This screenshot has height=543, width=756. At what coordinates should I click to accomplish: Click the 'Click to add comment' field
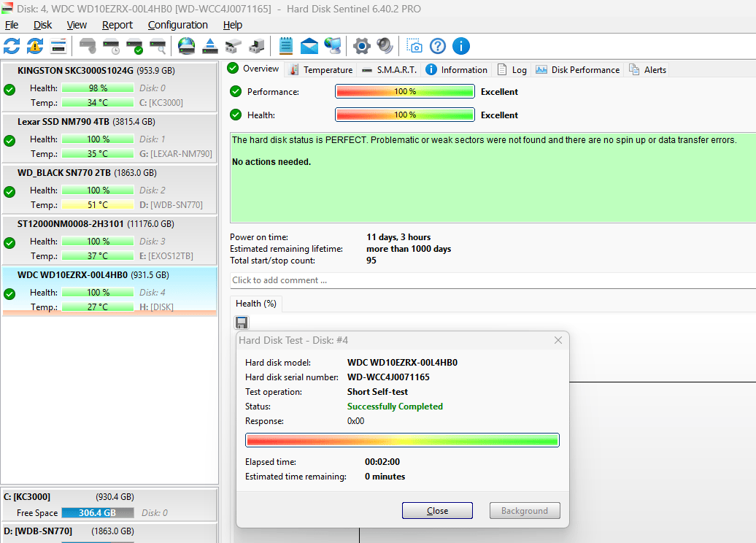pos(493,280)
